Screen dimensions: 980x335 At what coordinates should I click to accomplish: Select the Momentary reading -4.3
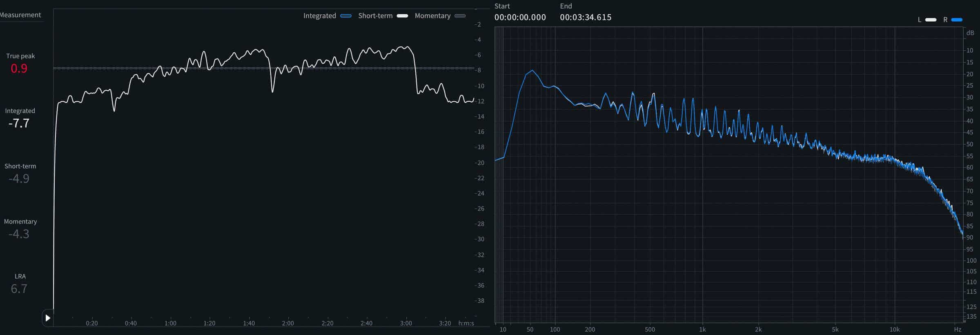coord(19,234)
